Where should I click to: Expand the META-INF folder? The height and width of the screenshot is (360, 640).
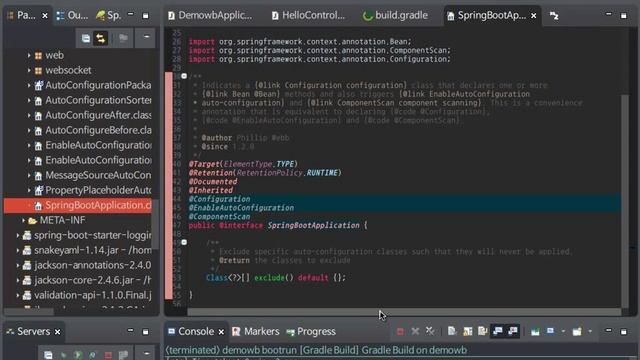pyautogui.click(x=23, y=220)
